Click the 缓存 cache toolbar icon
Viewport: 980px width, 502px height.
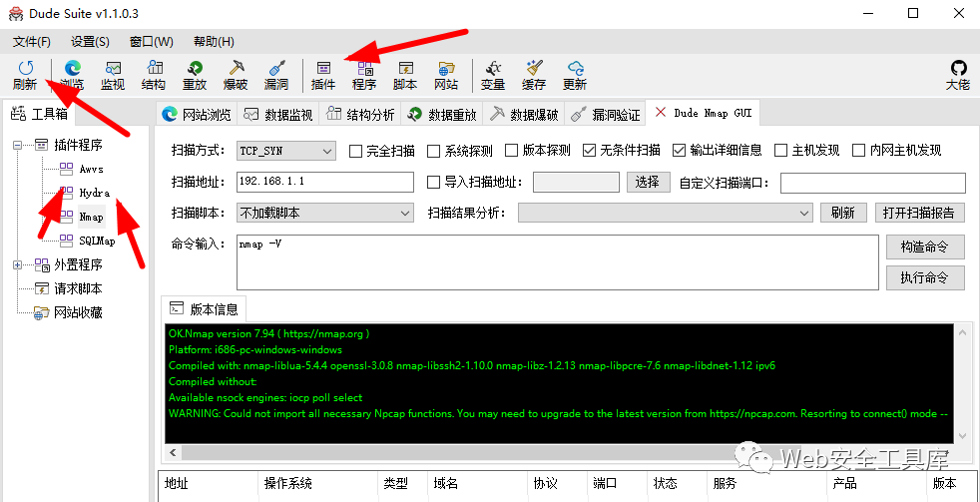tap(534, 75)
